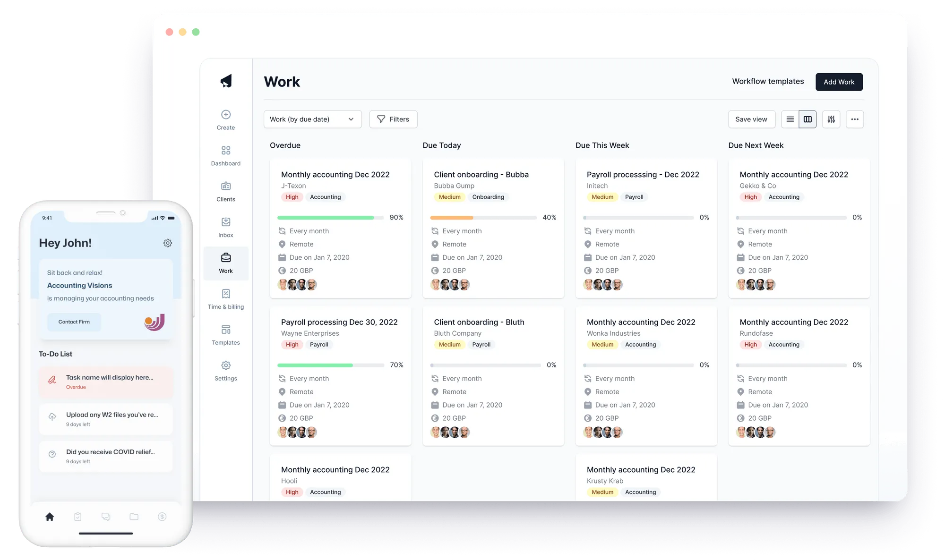945x560 pixels.
Task: Select the Dashboard icon in the sidebar
Action: (225, 151)
